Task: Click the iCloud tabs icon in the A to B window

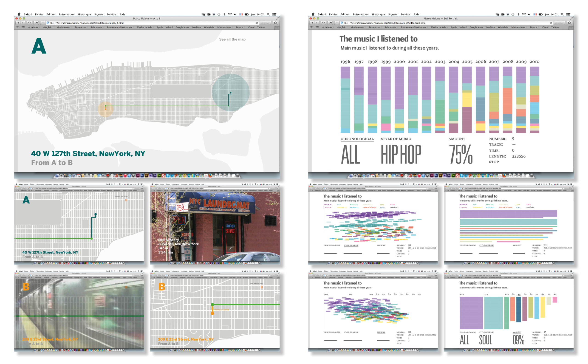Action: [x=29, y=23]
